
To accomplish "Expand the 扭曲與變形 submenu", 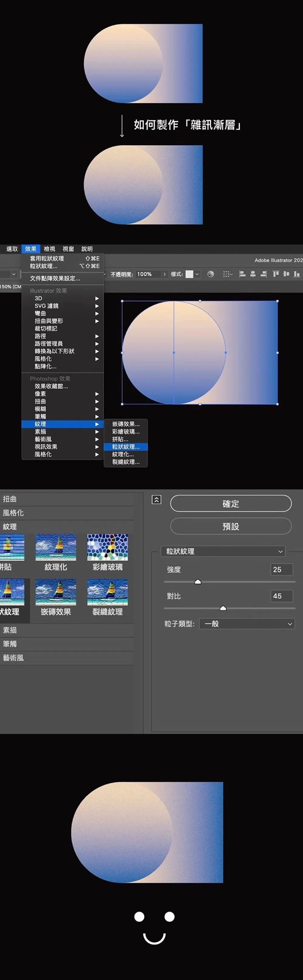I will point(63,321).
